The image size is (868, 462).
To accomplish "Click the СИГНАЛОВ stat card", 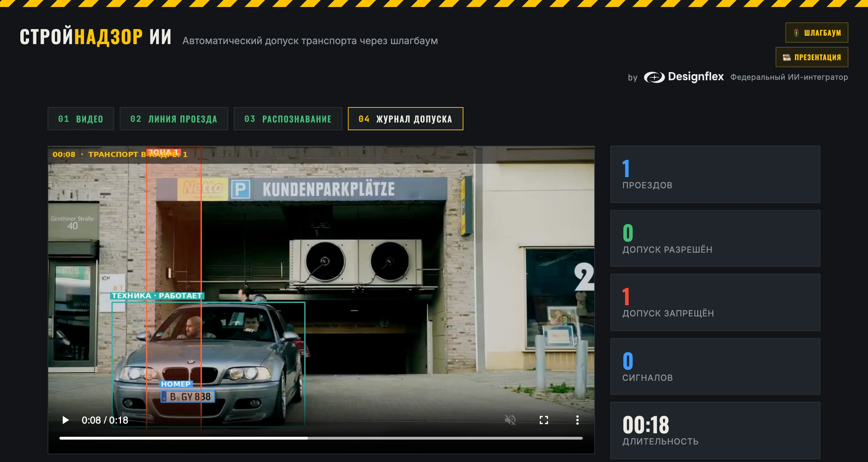I will (x=715, y=366).
